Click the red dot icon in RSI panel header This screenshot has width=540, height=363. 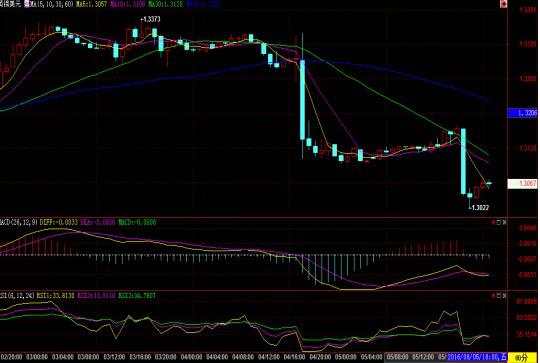pos(493,295)
